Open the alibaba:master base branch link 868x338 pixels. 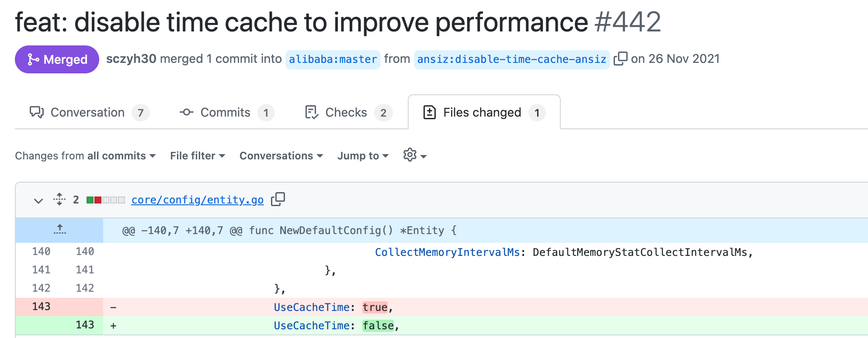(333, 59)
